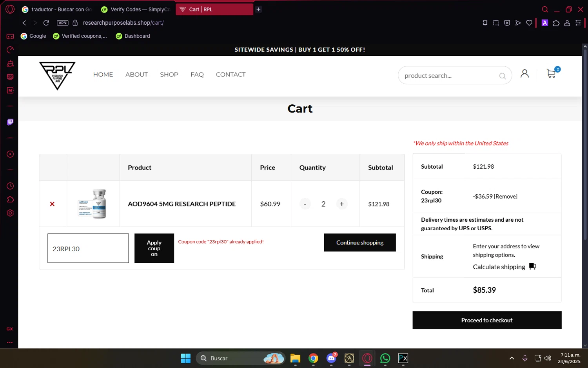Viewport: 588px width, 368px height.
Task: Open the shopping cart icon with badge 2
Action: pyautogui.click(x=552, y=73)
